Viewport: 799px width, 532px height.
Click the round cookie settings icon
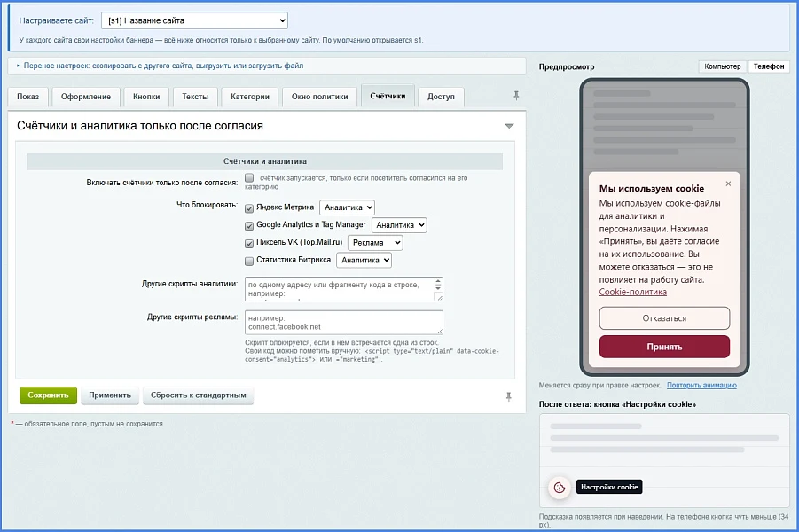pos(559,487)
